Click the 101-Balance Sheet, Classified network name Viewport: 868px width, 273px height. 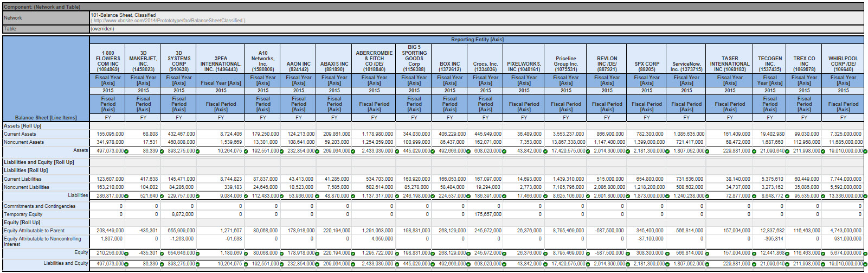tap(123, 15)
